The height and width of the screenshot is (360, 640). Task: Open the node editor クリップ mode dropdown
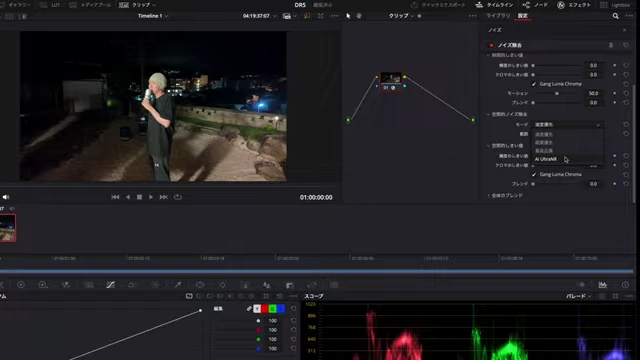click(x=401, y=16)
